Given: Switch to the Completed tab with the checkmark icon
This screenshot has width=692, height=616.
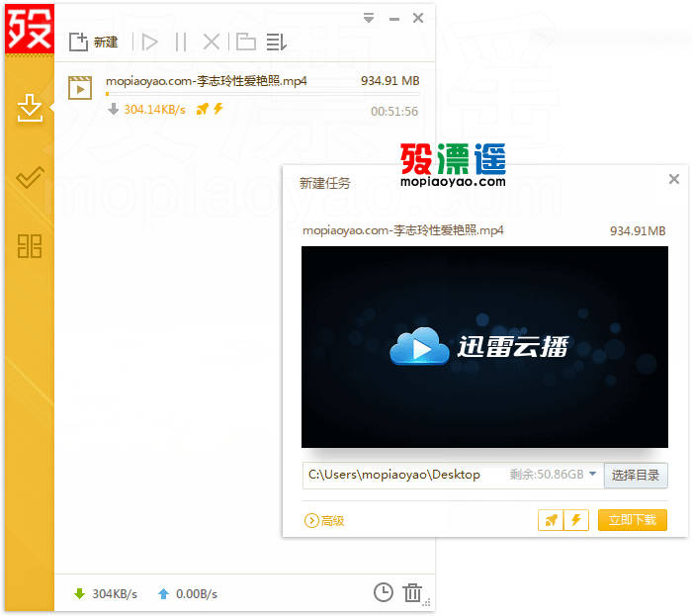Looking at the screenshot, I should point(30,177).
